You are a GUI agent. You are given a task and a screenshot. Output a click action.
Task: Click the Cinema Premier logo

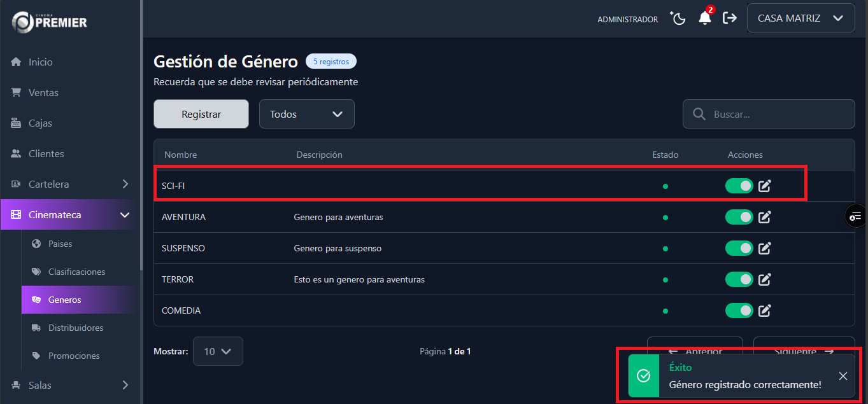point(48,21)
